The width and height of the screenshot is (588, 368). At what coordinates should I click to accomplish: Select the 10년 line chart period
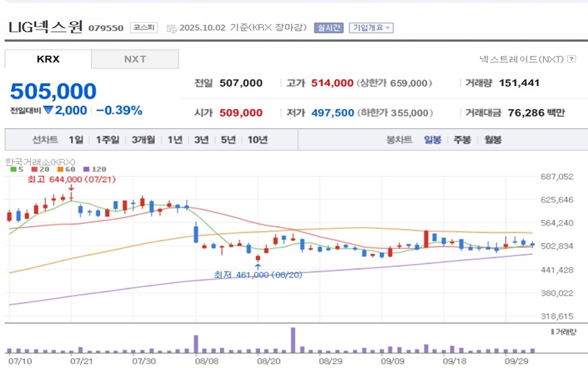click(258, 140)
